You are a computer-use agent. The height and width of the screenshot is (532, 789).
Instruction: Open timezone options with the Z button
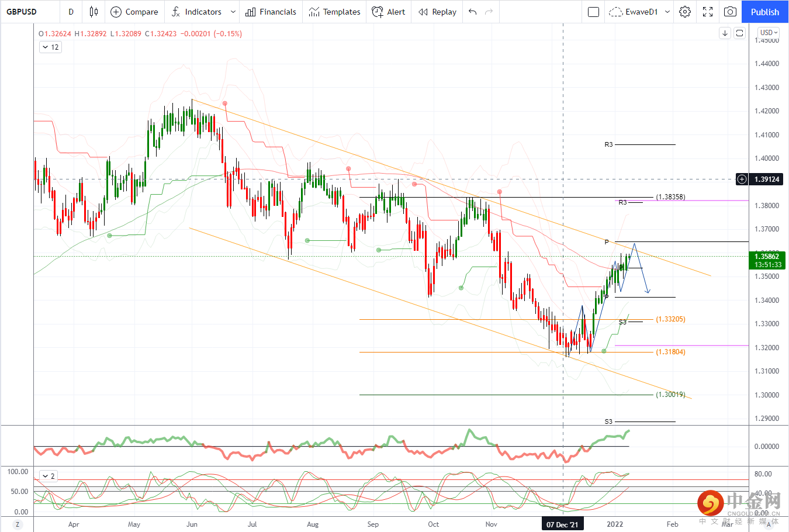pos(18,524)
